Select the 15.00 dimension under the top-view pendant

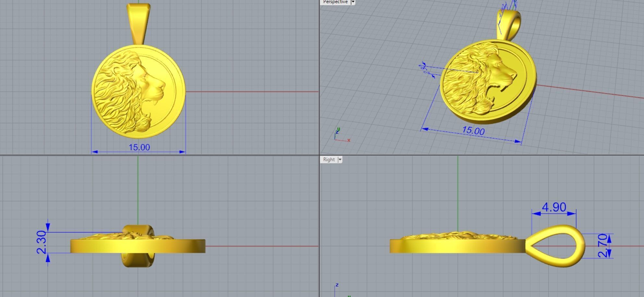(139, 147)
